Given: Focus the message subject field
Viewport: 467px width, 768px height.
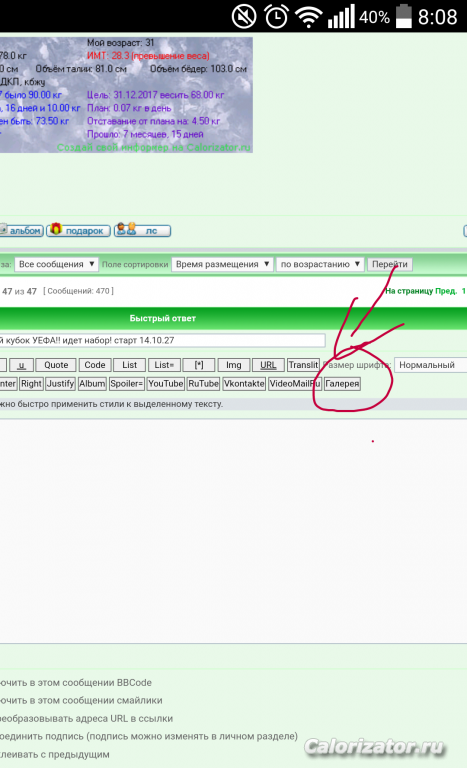Looking at the screenshot, I should click(162, 340).
